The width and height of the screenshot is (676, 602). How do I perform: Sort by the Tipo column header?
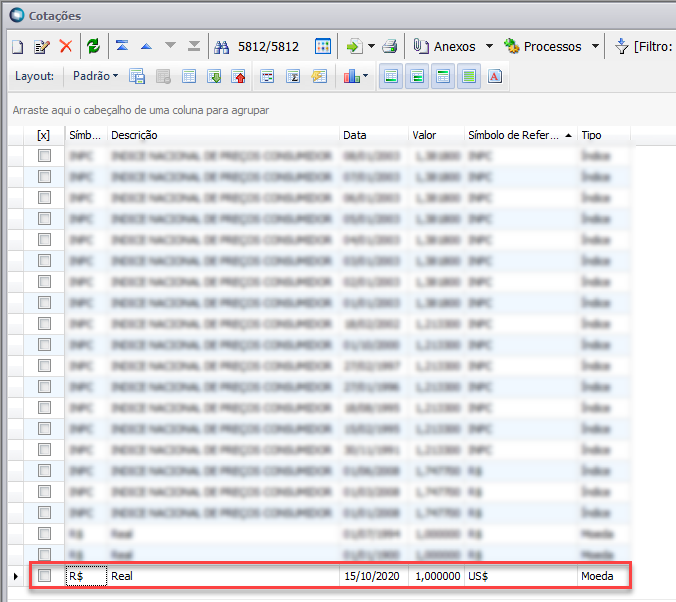[x=604, y=135]
